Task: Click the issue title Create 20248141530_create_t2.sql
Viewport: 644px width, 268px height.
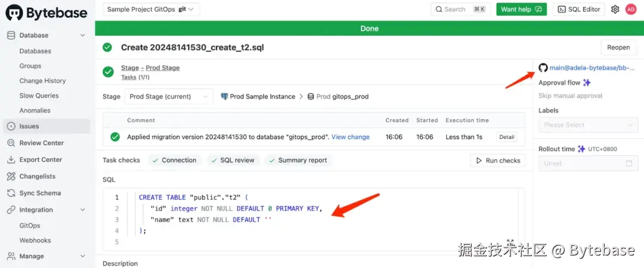Action: (192, 48)
